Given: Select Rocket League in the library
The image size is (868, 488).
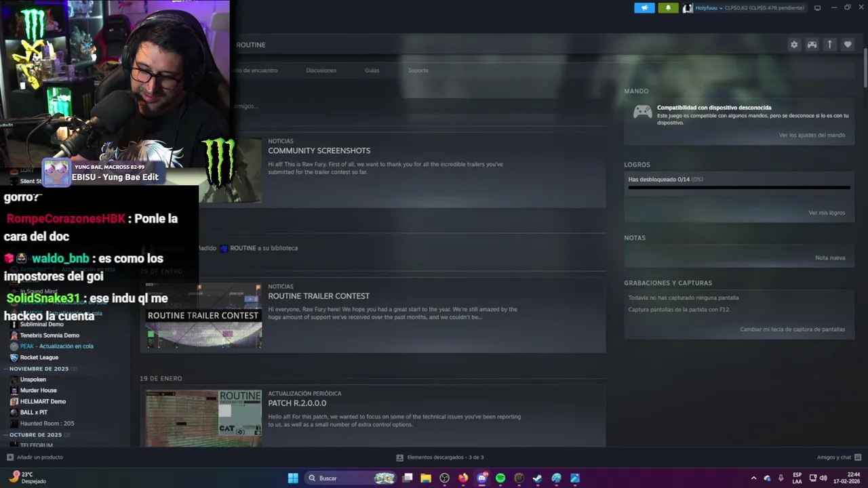Looking at the screenshot, I should tap(39, 358).
